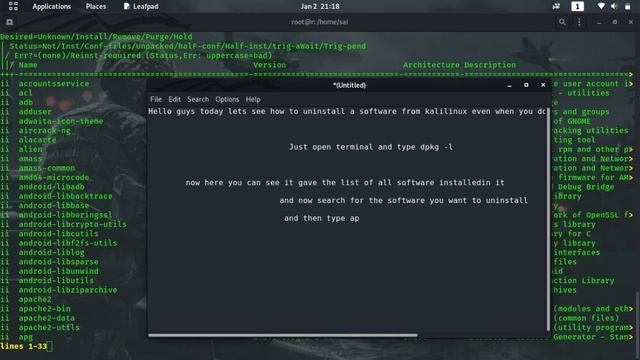Close the terminal window
The width and height of the screenshot is (640, 360).
click(631, 22)
